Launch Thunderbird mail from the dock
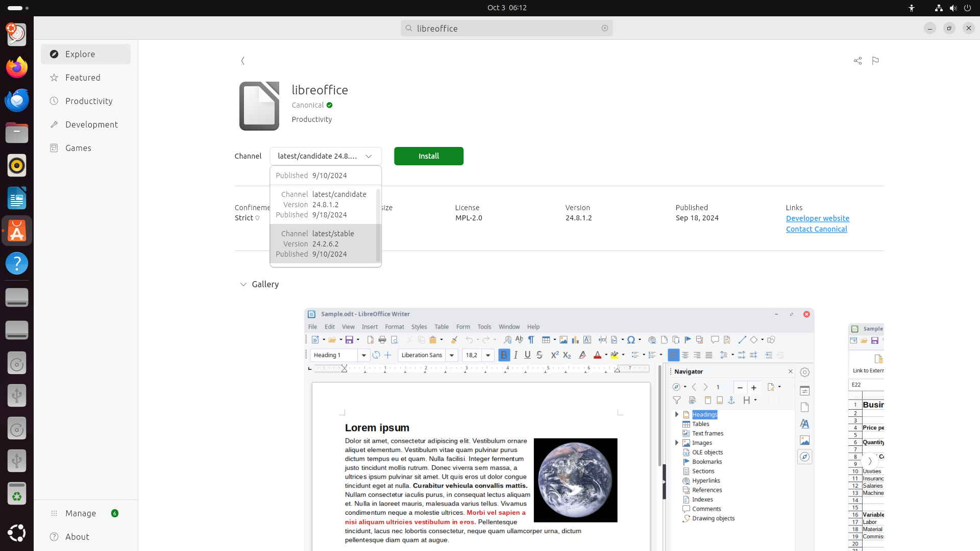Viewport: 980px width, 551px height. pyautogui.click(x=17, y=100)
